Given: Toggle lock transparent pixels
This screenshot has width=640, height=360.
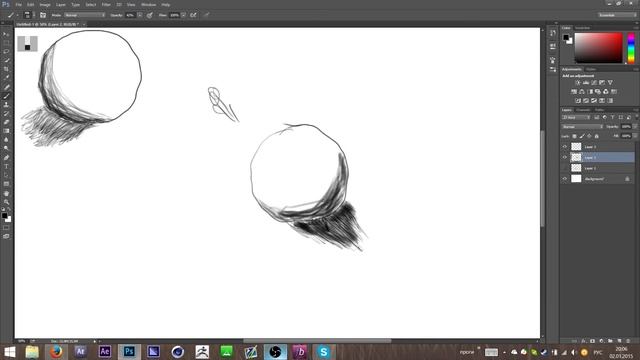Looking at the screenshot, I should [574, 136].
